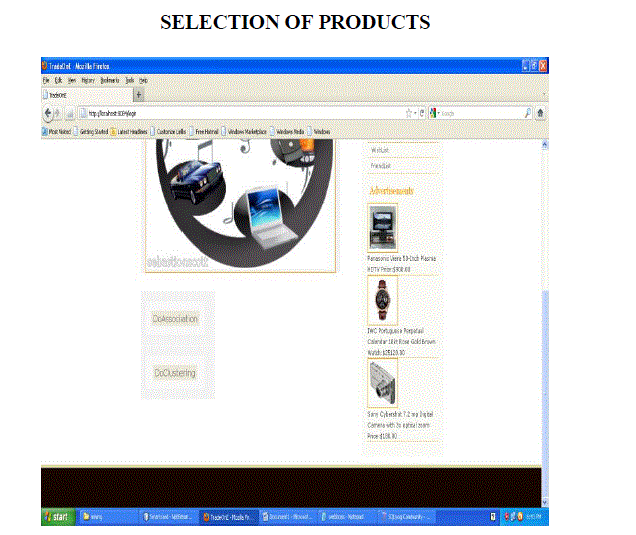
Task: Open a new tab with plus button
Action: click(138, 95)
